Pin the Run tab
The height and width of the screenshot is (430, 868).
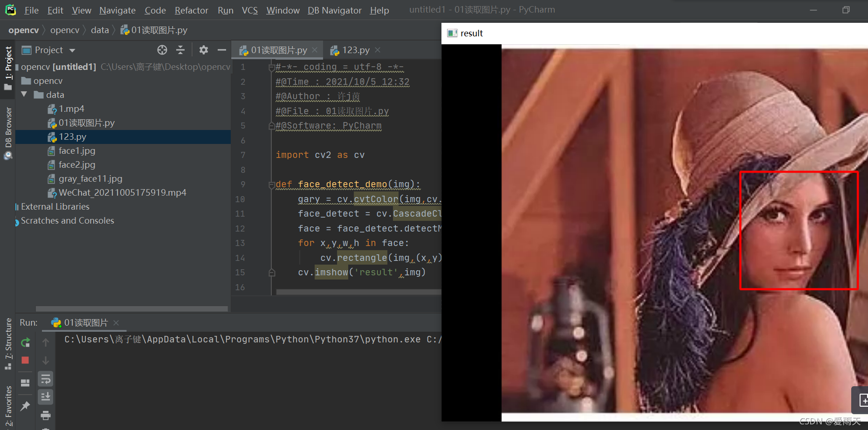pyautogui.click(x=25, y=406)
